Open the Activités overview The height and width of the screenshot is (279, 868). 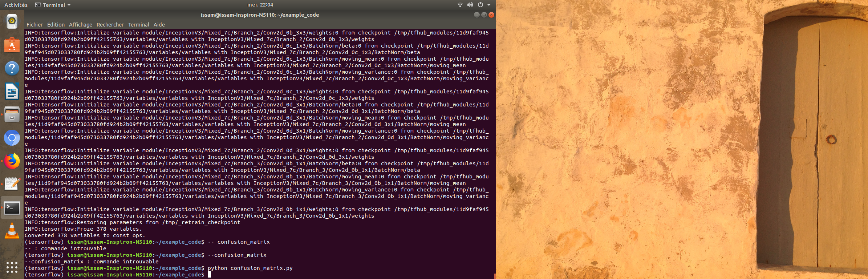click(x=16, y=5)
